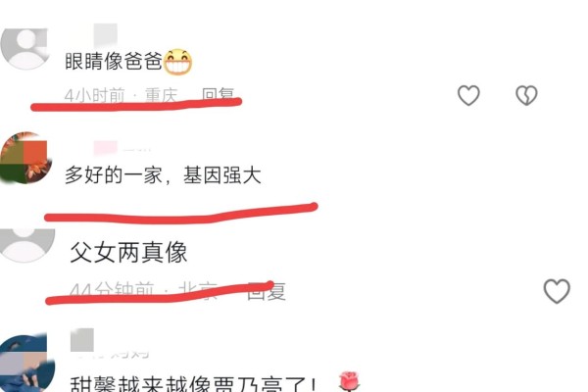Select the comment "多好的一家，基因强大"

pyautogui.click(x=163, y=175)
